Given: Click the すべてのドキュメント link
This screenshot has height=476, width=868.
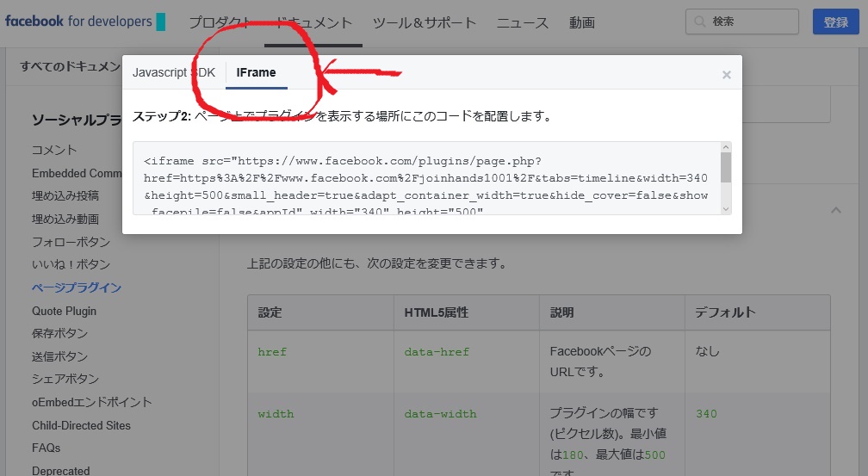Looking at the screenshot, I should (x=71, y=66).
